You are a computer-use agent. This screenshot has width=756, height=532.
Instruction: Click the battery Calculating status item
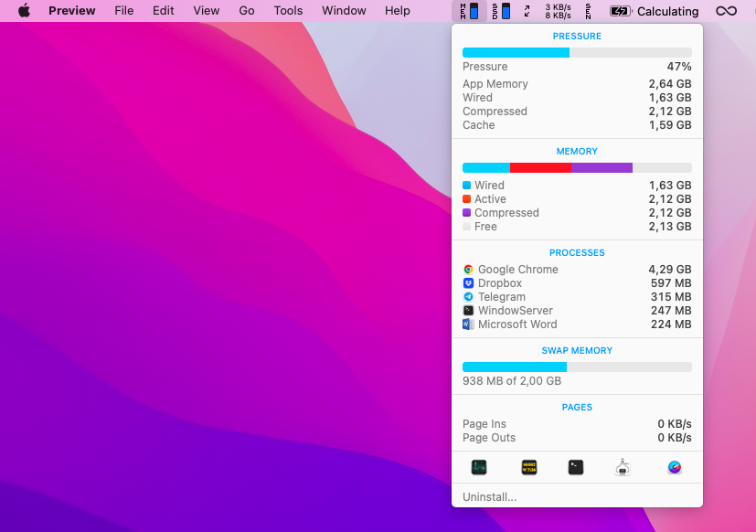[654, 11]
